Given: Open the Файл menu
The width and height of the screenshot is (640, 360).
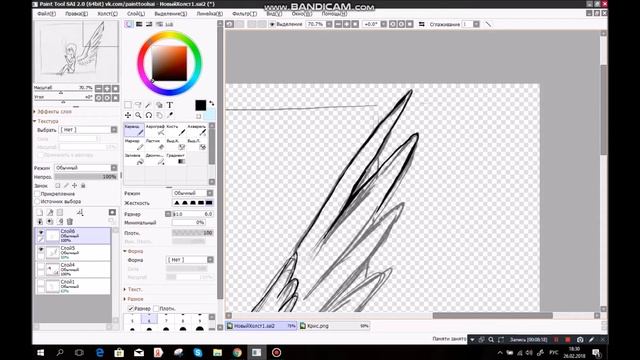Looking at the screenshot, I should 46,13.
